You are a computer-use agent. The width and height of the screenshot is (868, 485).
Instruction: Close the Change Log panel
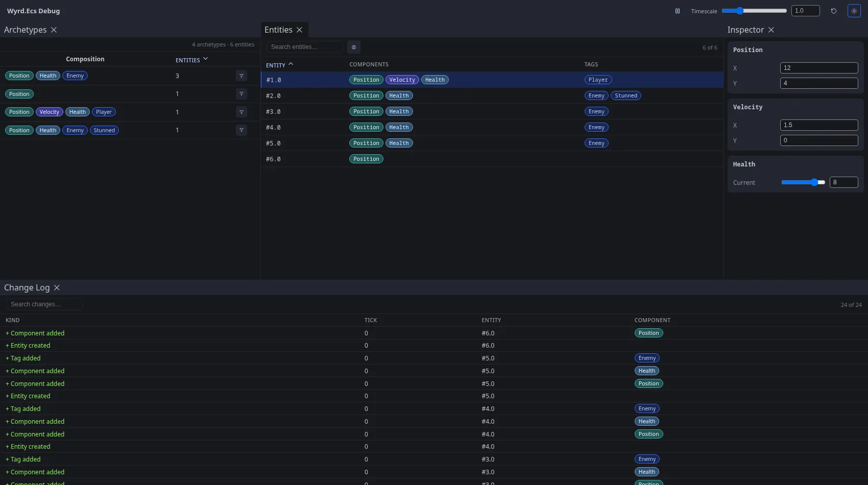click(57, 287)
